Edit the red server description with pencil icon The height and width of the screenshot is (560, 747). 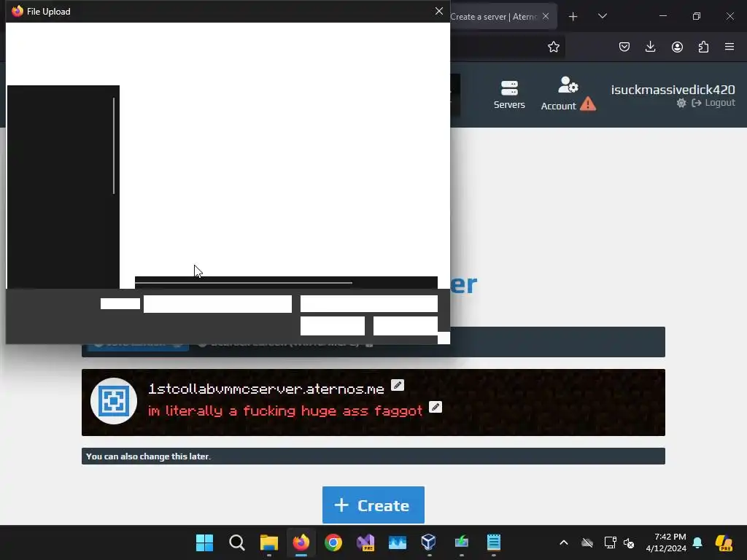(436, 407)
